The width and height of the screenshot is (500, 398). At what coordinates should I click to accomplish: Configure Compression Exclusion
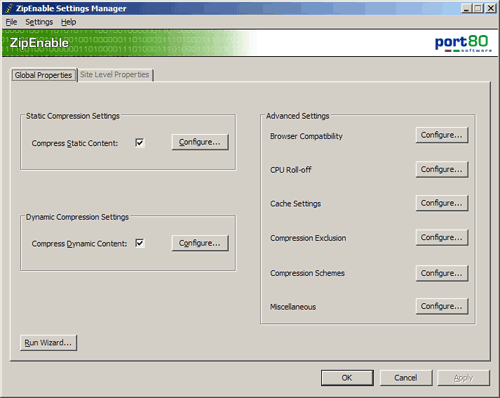tap(442, 237)
